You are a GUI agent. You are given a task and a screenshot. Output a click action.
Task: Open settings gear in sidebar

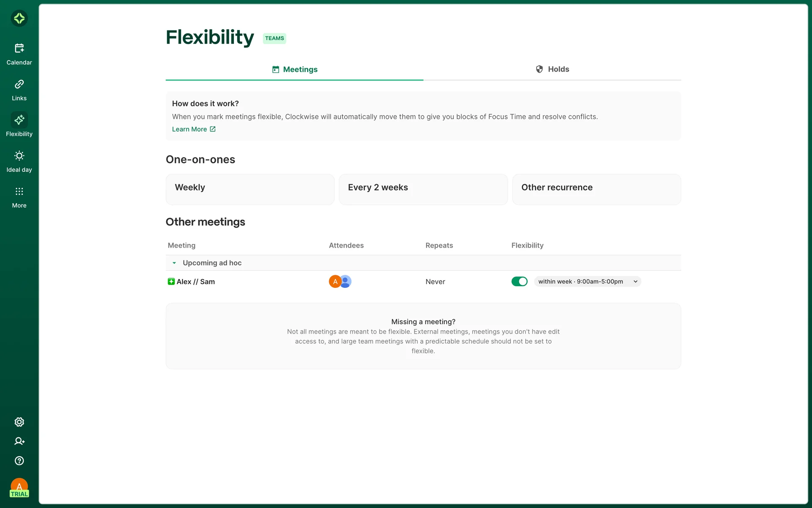(19, 422)
